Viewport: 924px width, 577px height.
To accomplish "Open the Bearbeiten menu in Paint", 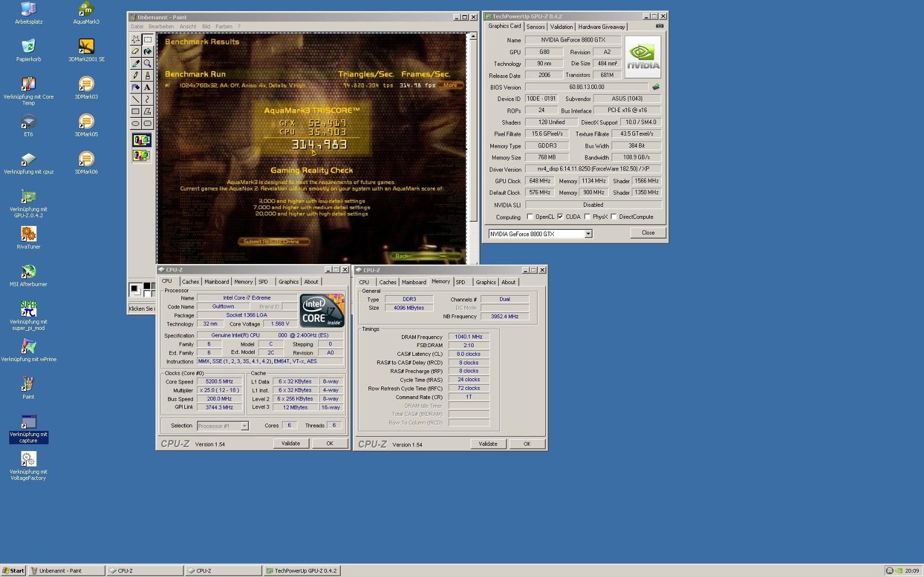I will [x=161, y=27].
